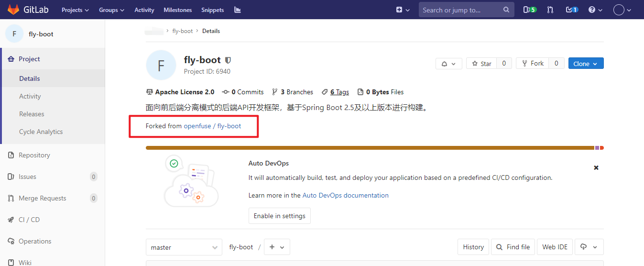Open merge requests icon in navbar
Viewport: 644px width, 266px height.
tap(550, 10)
